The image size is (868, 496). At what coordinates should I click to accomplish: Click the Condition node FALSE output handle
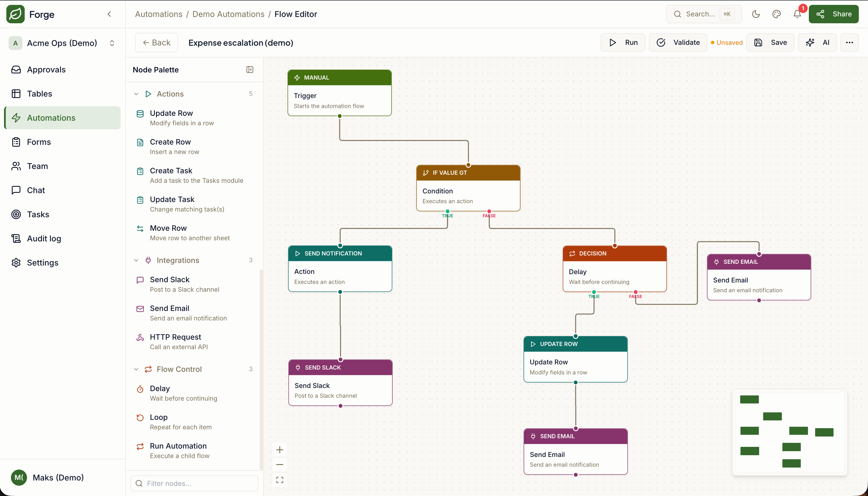[x=489, y=211]
